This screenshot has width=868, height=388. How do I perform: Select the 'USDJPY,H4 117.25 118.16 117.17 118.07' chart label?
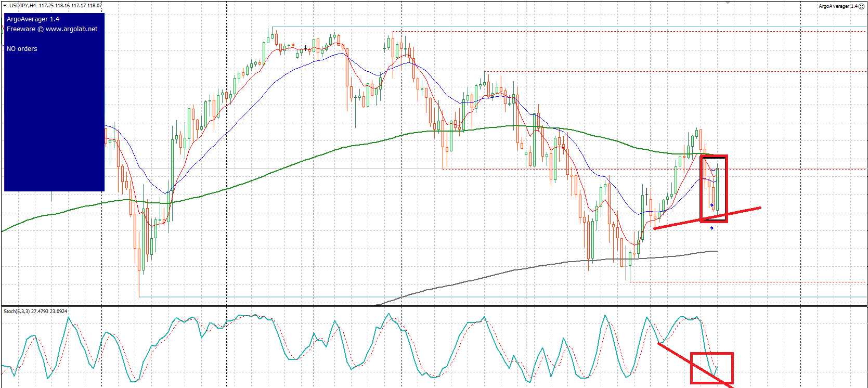56,5
